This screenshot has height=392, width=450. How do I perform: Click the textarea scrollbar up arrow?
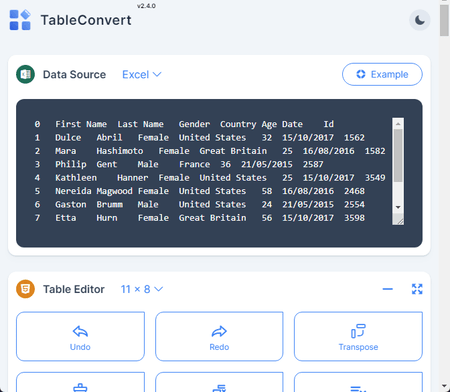pyautogui.click(x=398, y=124)
